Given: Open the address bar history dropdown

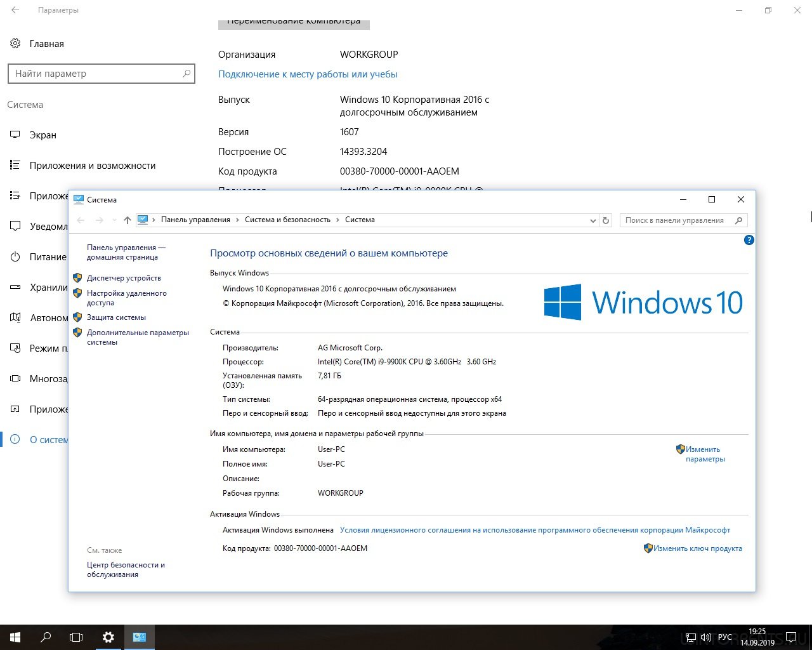Looking at the screenshot, I should point(593,220).
